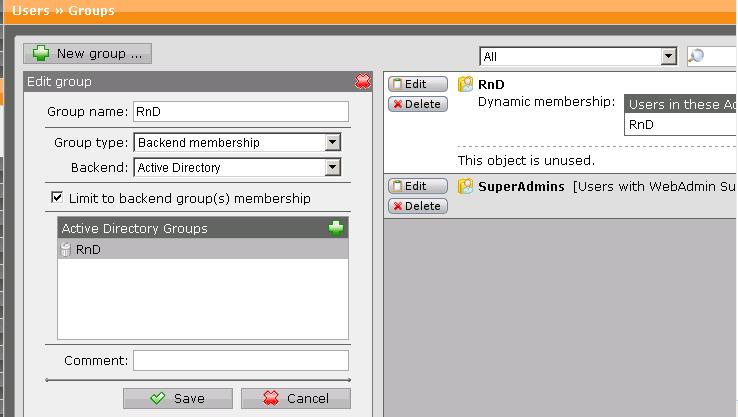Save the group settings
Image resolution: width=738 pixels, height=417 pixels.
point(178,398)
